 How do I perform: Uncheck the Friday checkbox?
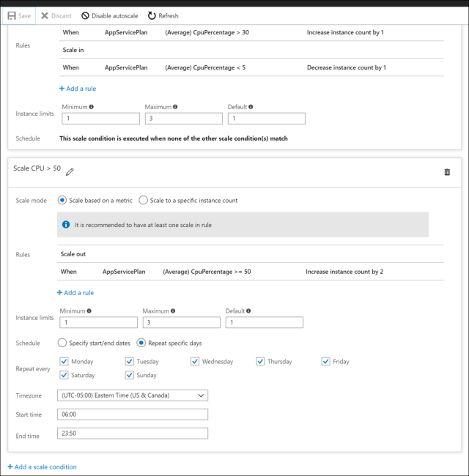(326, 361)
